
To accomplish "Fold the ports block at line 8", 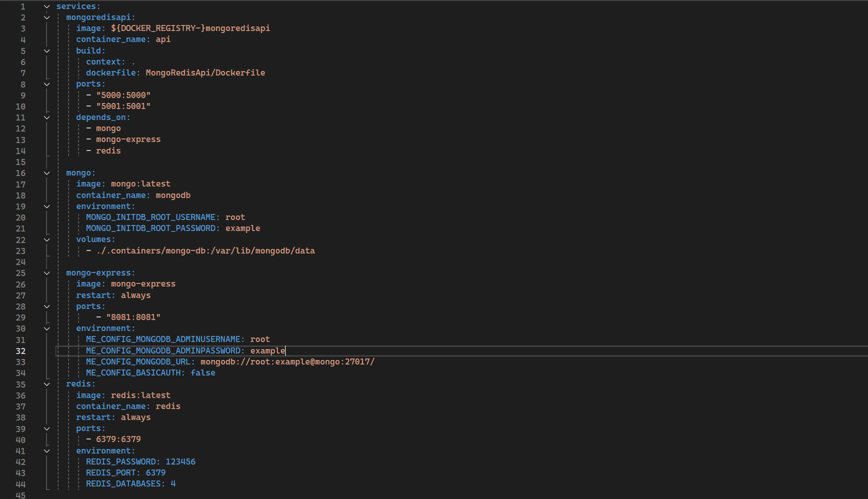I will tap(46, 84).
